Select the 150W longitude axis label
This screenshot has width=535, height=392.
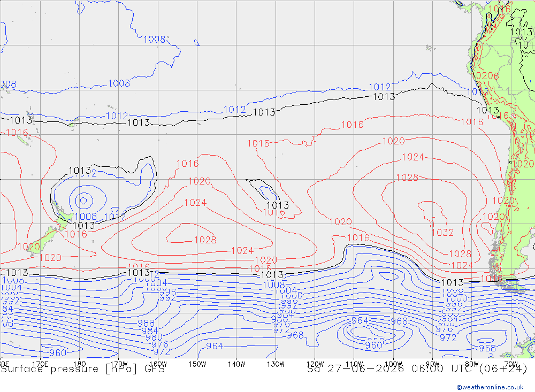tap(197, 364)
